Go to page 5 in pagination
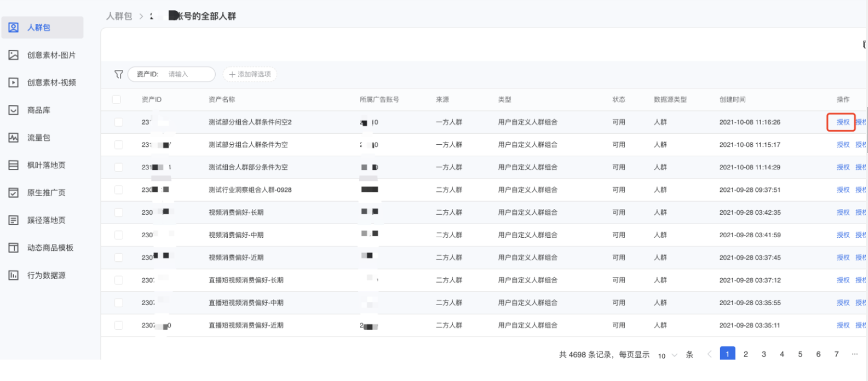This screenshot has height=381, width=868. point(800,354)
